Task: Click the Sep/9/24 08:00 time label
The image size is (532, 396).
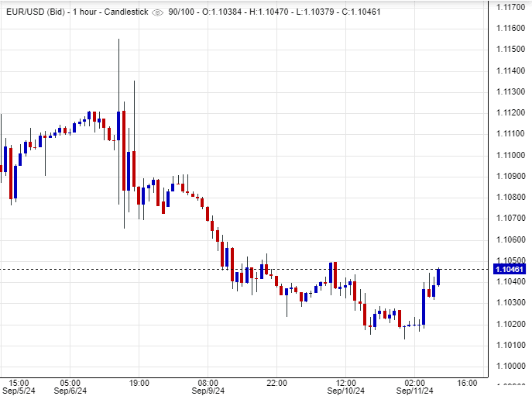Action: pos(208,387)
